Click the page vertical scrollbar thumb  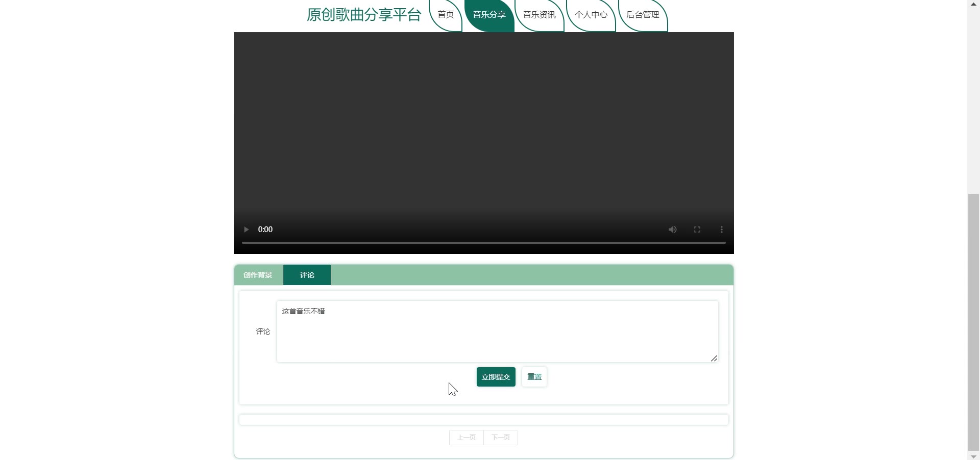point(974,322)
